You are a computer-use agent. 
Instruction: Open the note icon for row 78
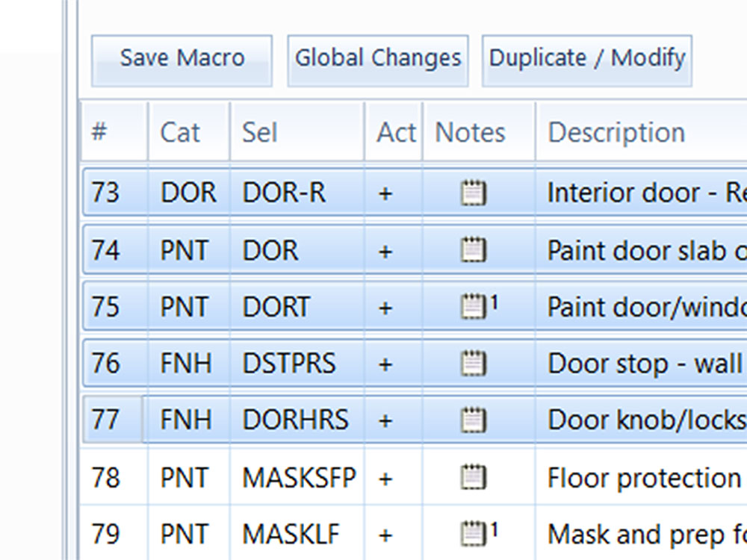(x=473, y=477)
